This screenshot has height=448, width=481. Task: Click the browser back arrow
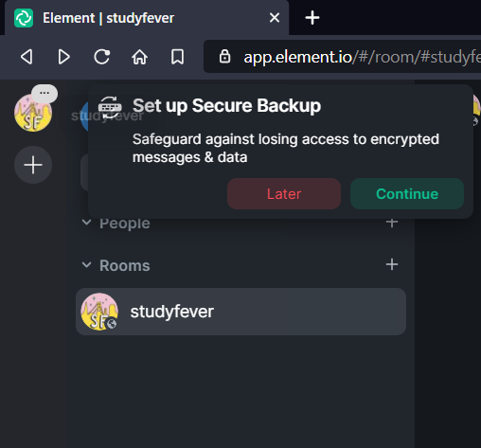[x=27, y=57]
